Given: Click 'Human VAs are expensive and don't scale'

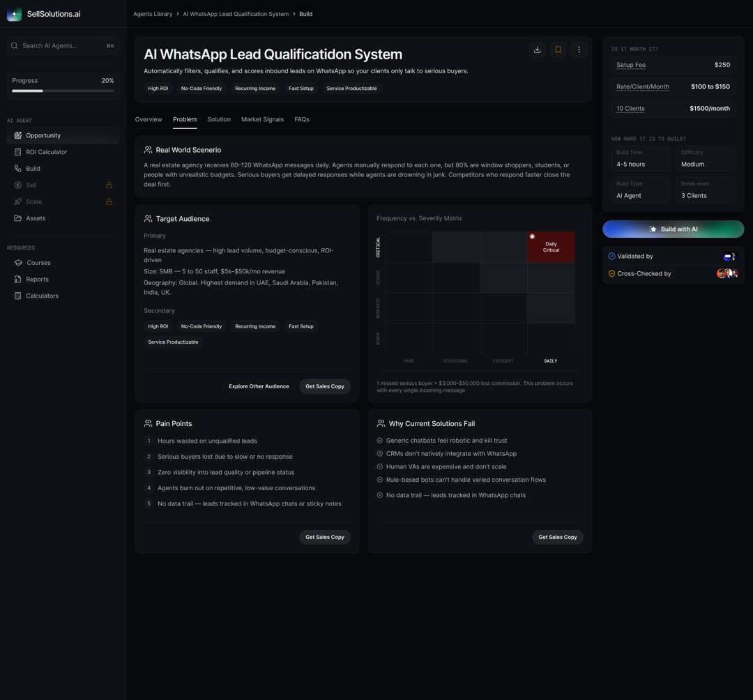Looking at the screenshot, I should pos(446,466).
